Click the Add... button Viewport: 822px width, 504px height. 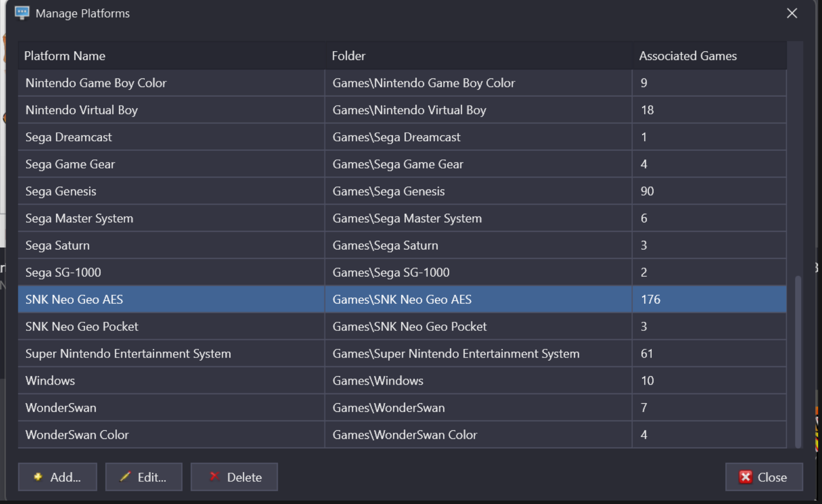(x=57, y=477)
